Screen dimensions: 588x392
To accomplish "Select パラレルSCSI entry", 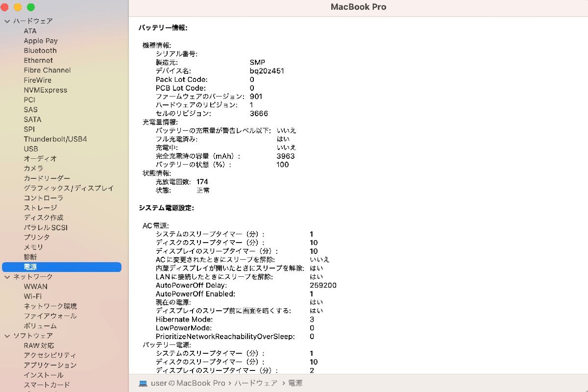I will (46, 227).
